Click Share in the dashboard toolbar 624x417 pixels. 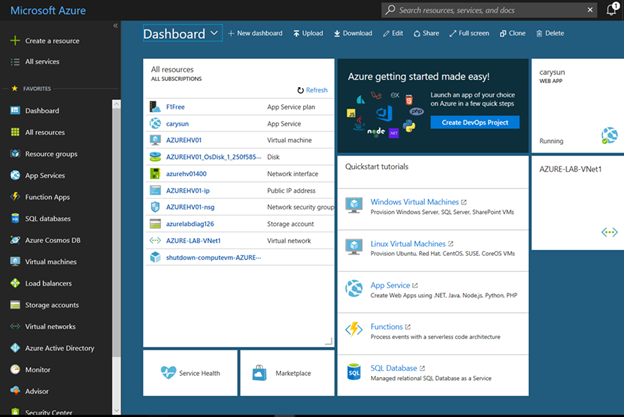426,33
